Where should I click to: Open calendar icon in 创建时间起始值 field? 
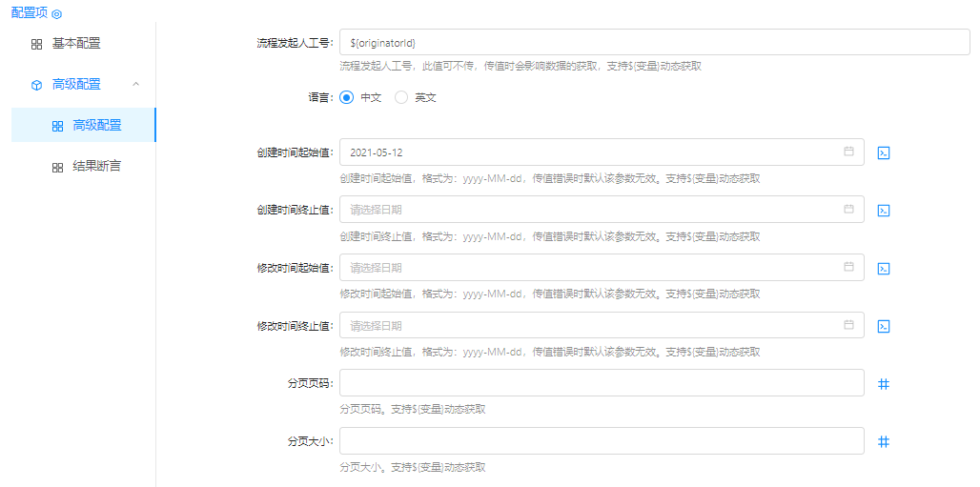click(848, 152)
